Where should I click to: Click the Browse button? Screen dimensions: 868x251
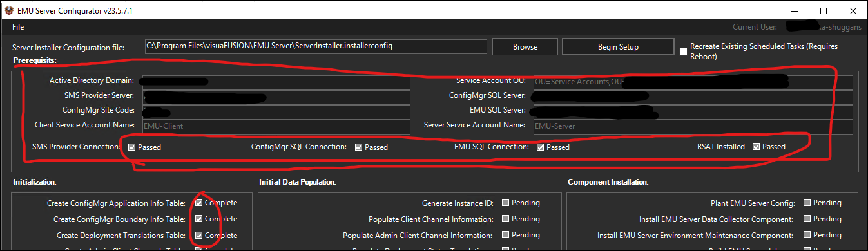(525, 47)
